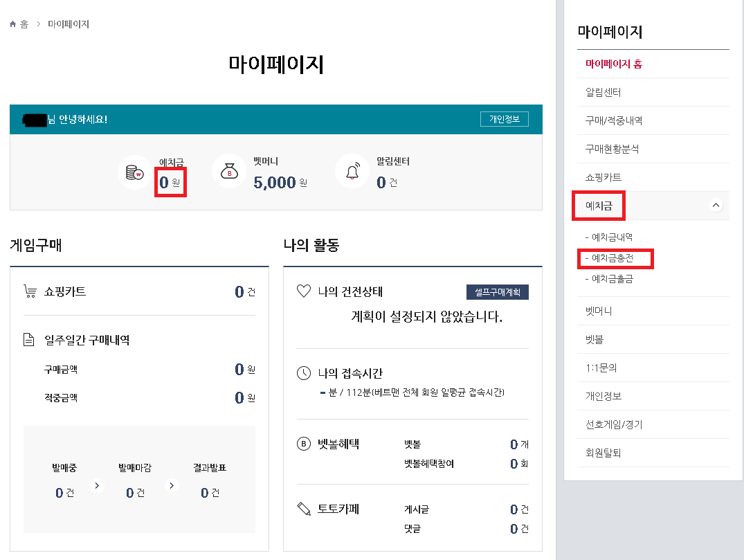
Task: Open the bell 알림센터 notification icon
Action: coord(352,171)
